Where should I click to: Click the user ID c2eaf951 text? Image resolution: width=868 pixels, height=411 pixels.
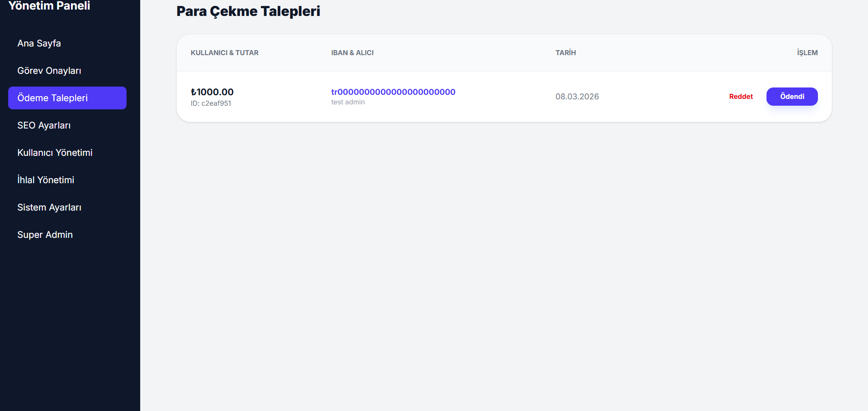click(211, 103)
